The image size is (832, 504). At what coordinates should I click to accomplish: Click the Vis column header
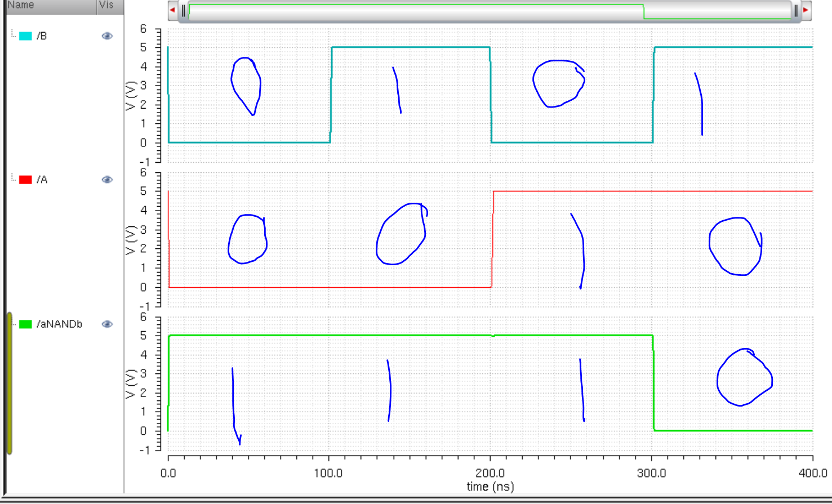107,5
